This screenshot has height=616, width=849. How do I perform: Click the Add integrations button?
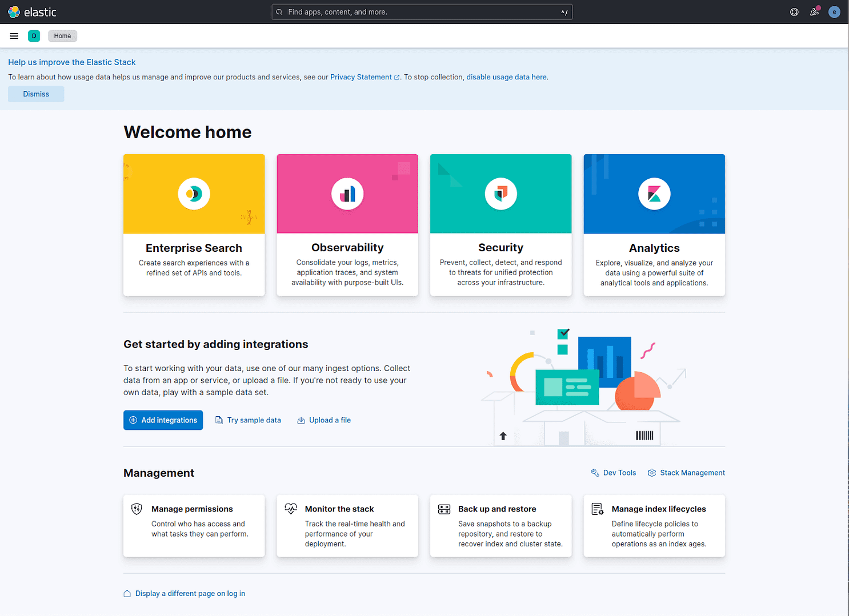(163, 420)
